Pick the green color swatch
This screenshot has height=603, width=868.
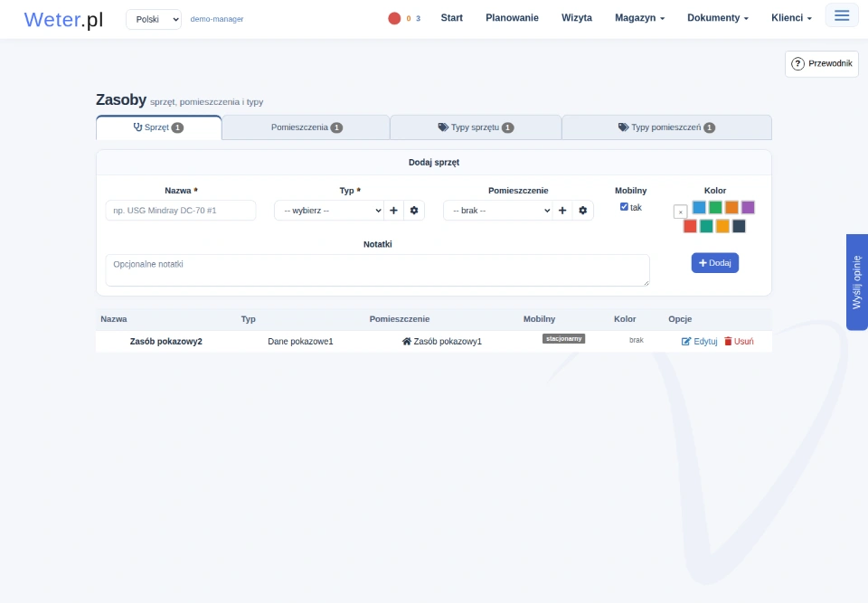715,207
